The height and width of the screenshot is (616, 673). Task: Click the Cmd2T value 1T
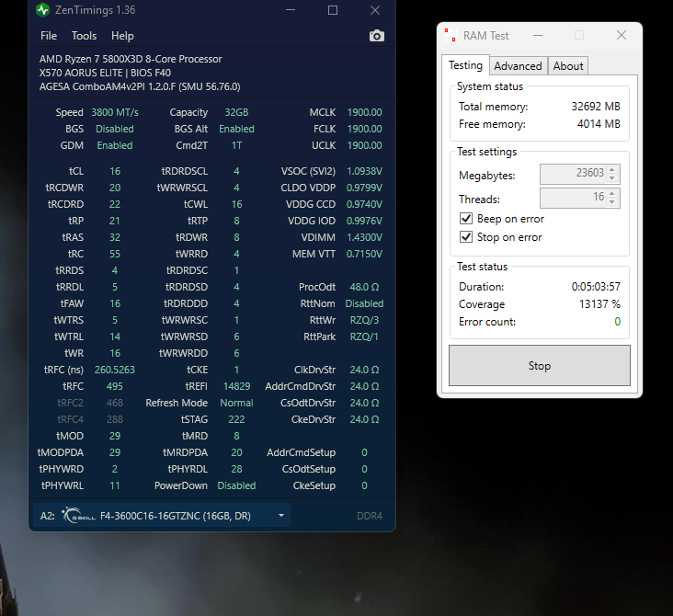236,145
